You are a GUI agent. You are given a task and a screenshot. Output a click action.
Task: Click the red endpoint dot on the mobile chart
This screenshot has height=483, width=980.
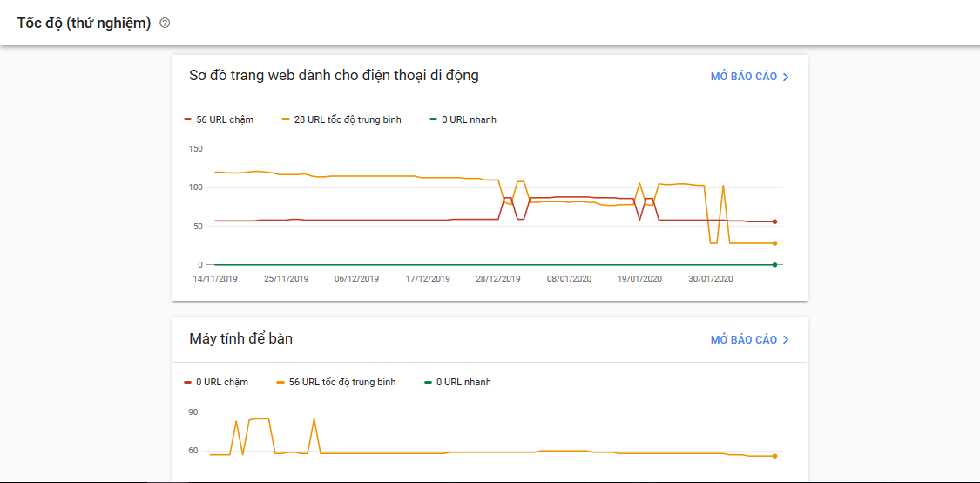[774, 221]
